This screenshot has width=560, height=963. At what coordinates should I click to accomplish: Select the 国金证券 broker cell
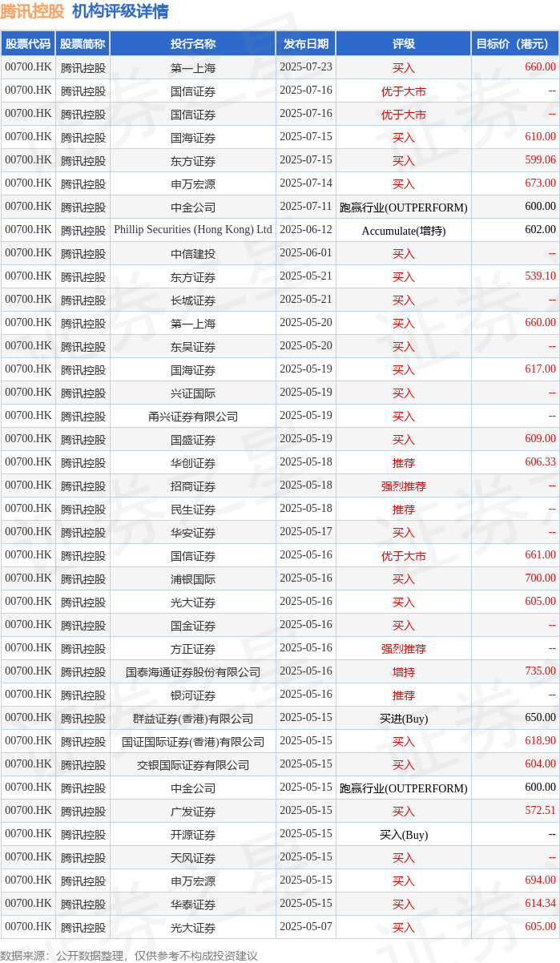click(x=193, y=625)
